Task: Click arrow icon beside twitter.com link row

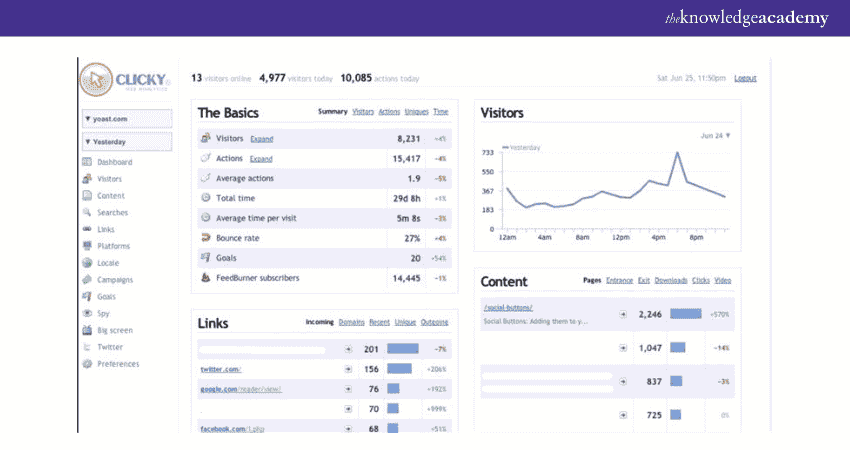Action: coord(348,369)
